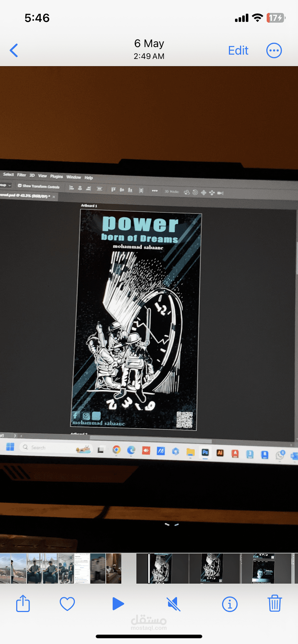Tap the Edit button
Image resolution: width=298 pixels, height=644 pixels.
point(238,50)
